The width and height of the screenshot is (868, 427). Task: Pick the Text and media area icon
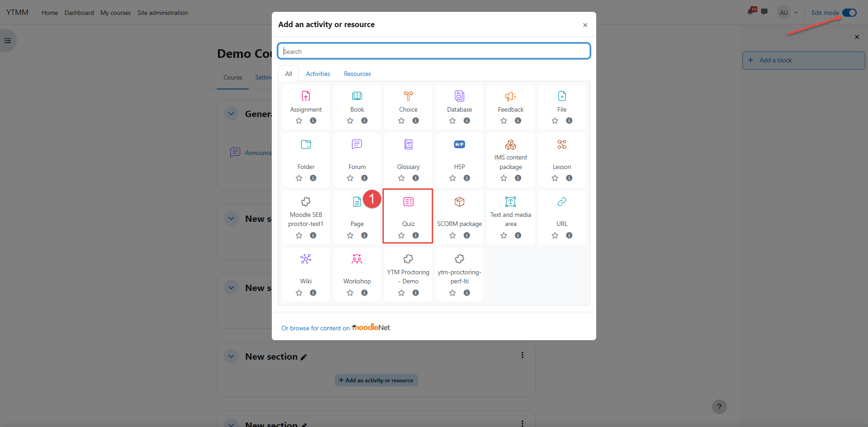[x=510, y=202]
